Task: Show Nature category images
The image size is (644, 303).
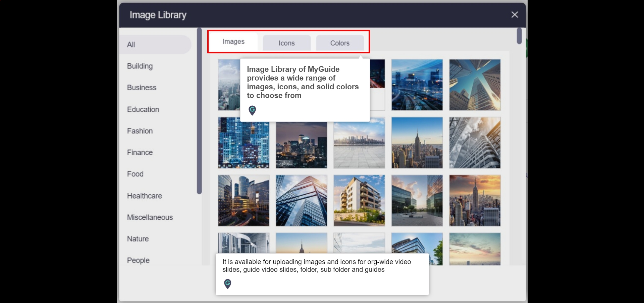Action: tap(138, 239)
